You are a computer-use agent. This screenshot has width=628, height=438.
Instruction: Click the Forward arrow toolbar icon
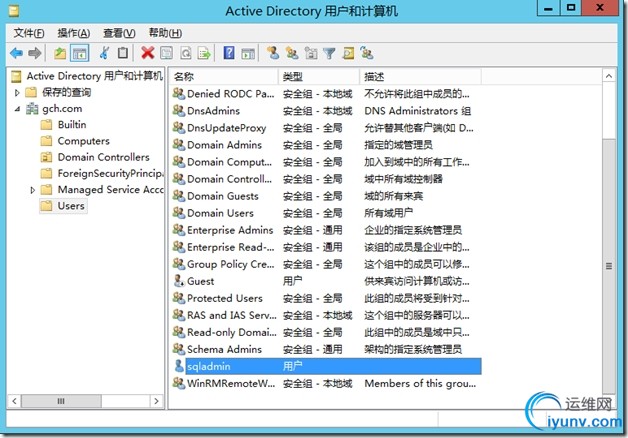coord(35,53)
